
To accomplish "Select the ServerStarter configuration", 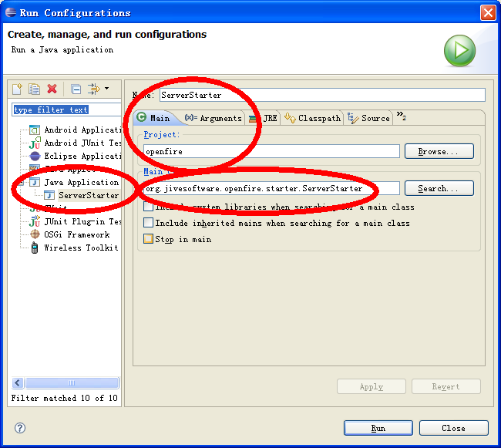I will click(89, 195).
